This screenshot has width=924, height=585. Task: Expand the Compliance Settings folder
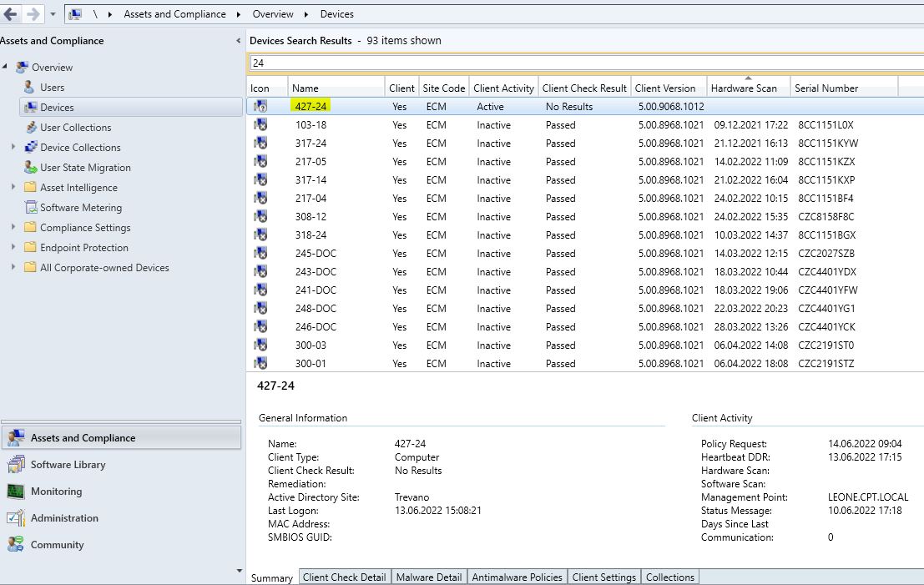[x=13, y=227]
